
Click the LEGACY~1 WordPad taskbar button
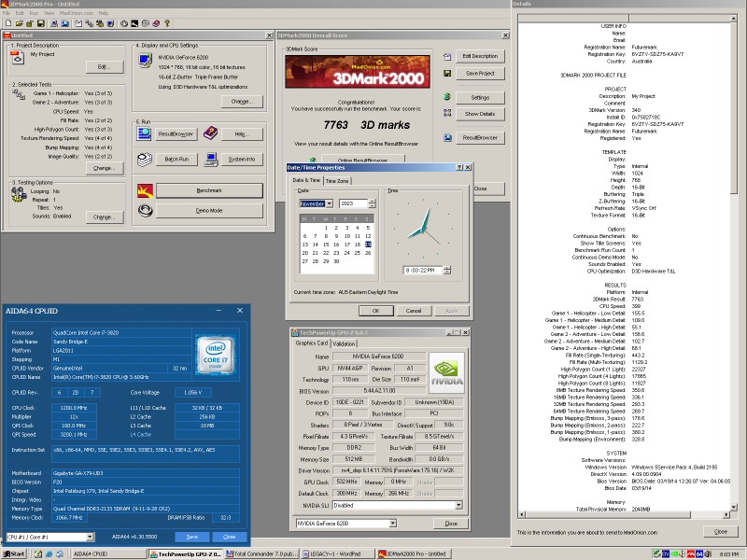click(339, 553)
